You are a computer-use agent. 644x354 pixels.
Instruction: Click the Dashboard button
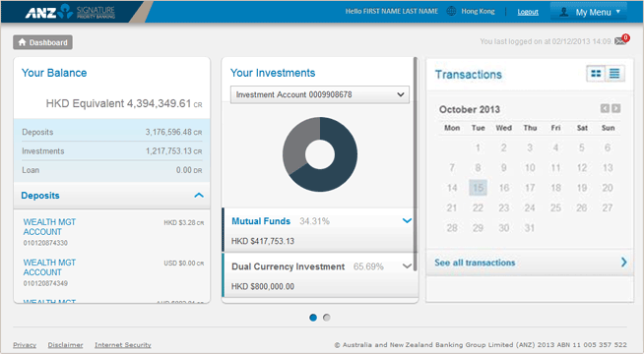(x=42, y=42)
